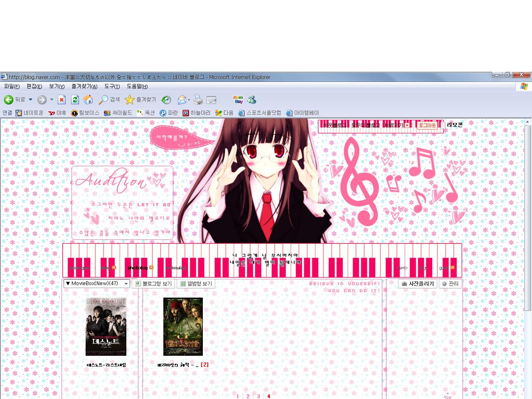Open the 편집(E) menu
The image size is (532, 399).
coord(34,86)
